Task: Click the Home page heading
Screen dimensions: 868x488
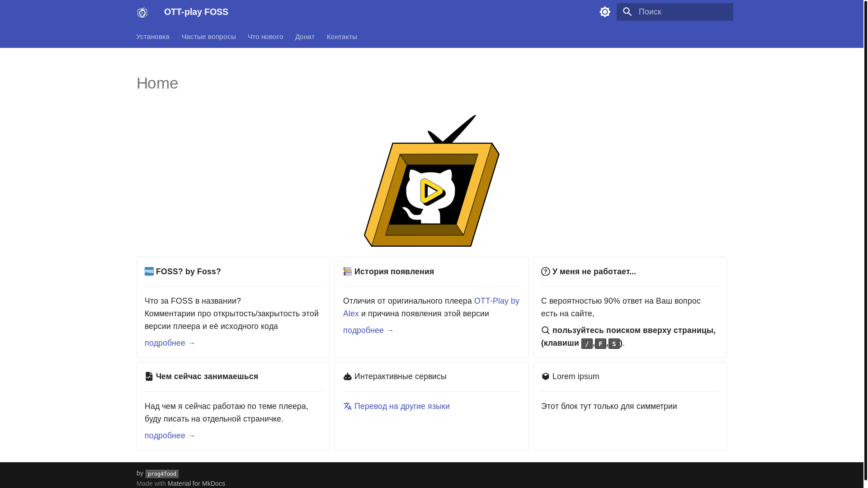Action: 157,83
